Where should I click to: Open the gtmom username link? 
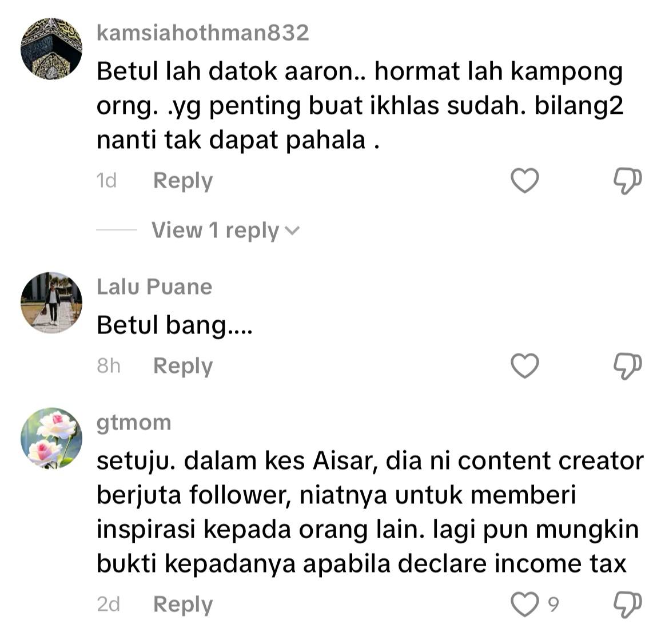(134, 423)
